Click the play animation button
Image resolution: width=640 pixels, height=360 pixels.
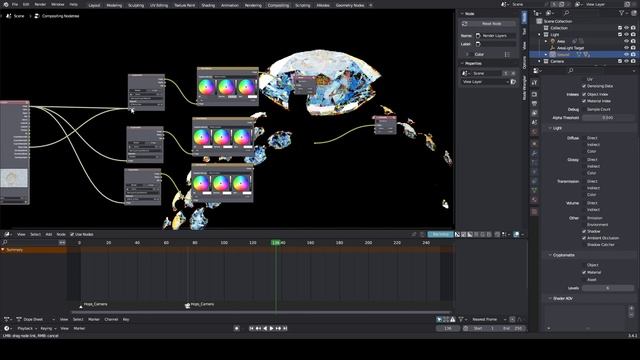(x=271, y=328)
